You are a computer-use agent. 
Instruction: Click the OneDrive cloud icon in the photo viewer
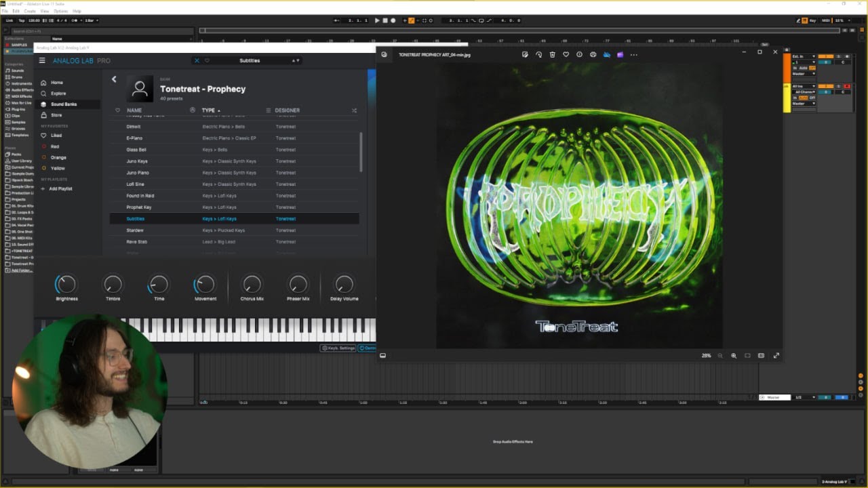607,54
